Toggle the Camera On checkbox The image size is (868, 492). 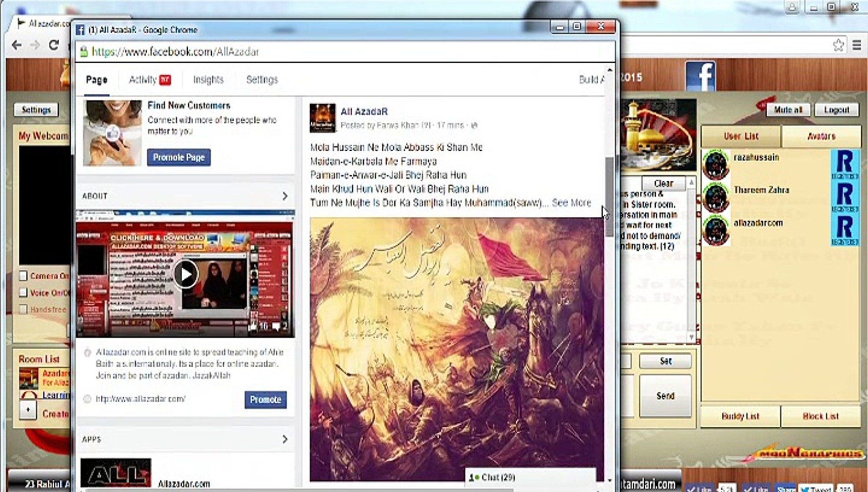pyautogui.click(x=24, y=276)
